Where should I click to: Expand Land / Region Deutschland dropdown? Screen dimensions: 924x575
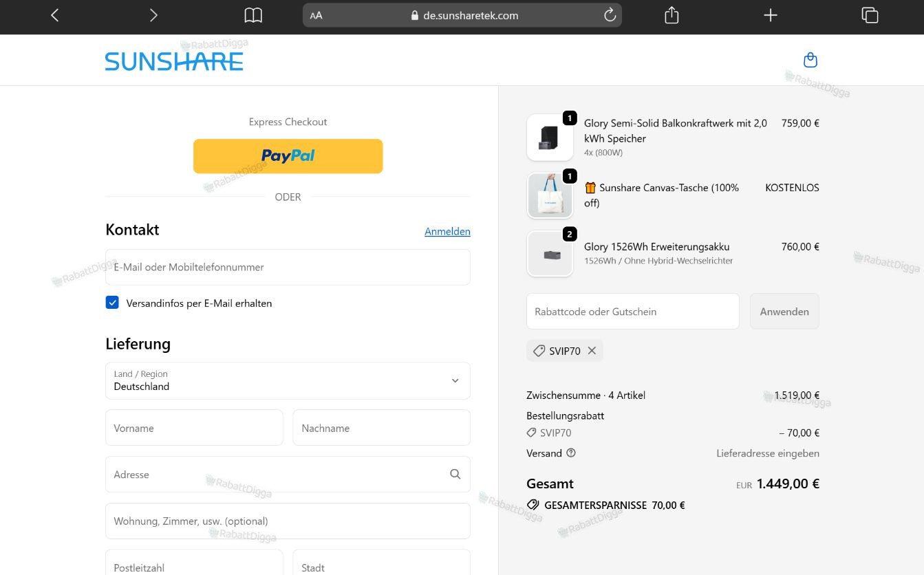(x=288, y=380)
